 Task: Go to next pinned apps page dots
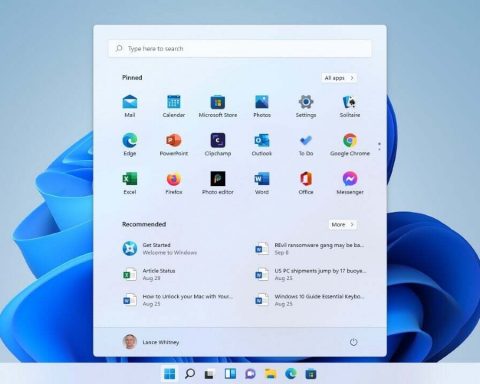coord(379,146)
